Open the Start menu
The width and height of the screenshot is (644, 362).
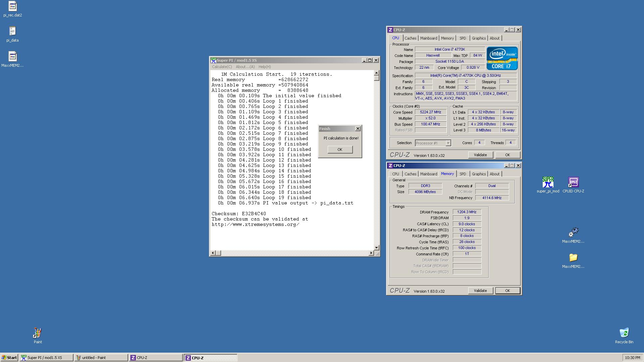click(x=9, y=358)
